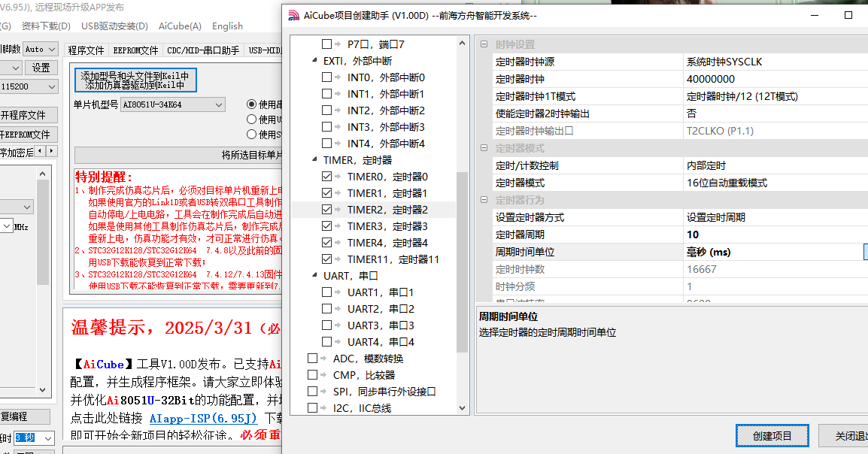Collapse the EXTI 外部中断 tree node
868x454 pixels.
pos(314,61)
